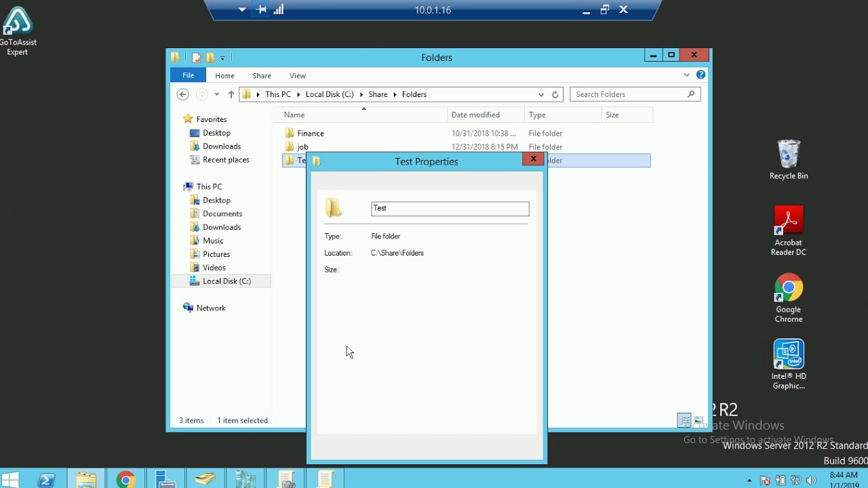
Task: Click Share in the address breadcrumb
Action: (378, 94)
